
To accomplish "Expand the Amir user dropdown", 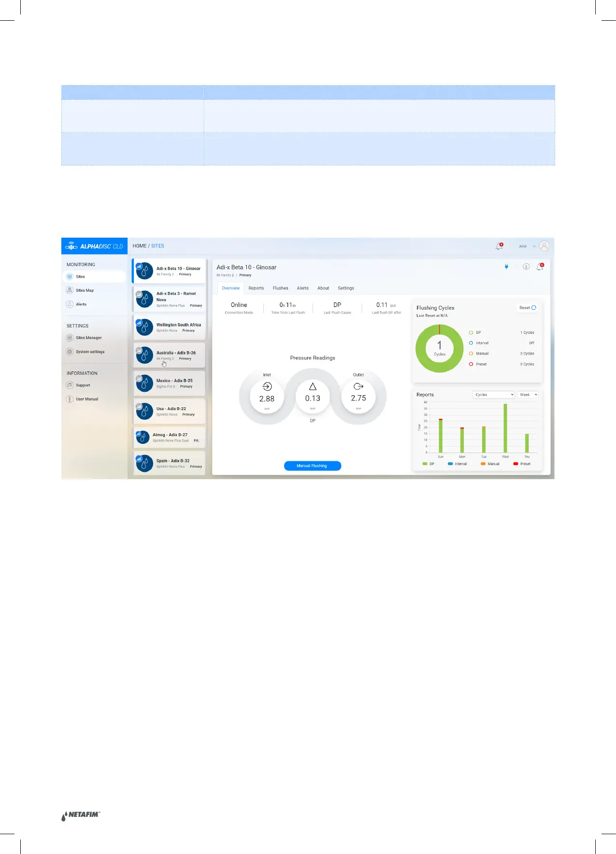I will coord(527,246).
